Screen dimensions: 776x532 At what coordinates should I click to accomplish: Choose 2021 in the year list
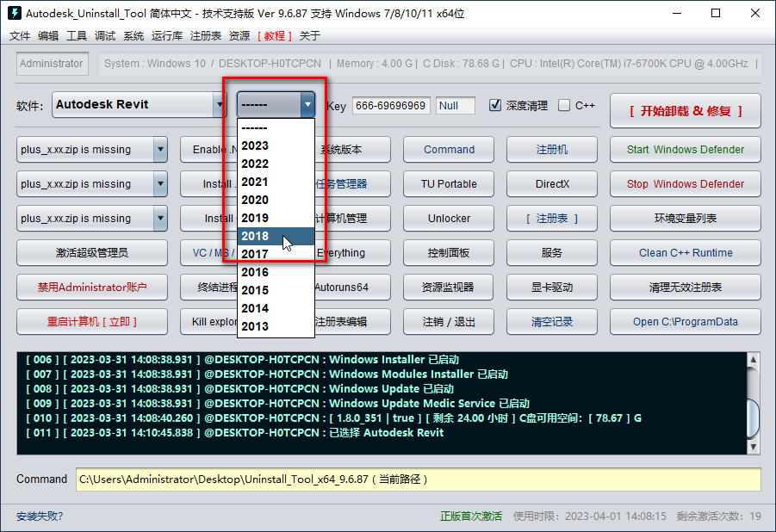[x=276, y=182]
